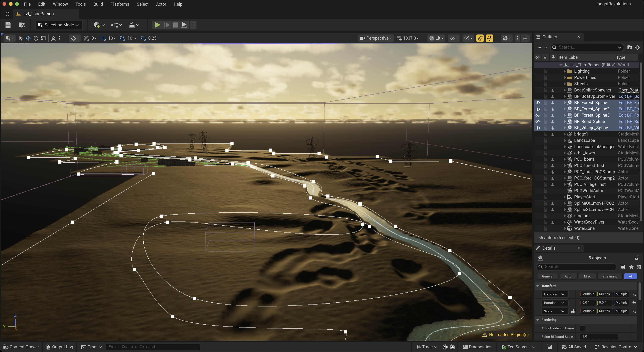This screenshot has width=644, height=352.
Task: Open the add content cube dropdown
Action: pos(99,25)
